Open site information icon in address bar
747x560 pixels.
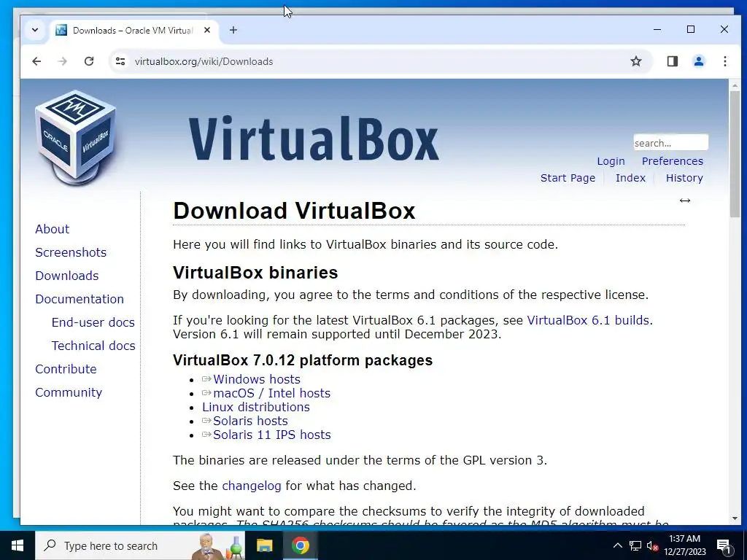120,61
